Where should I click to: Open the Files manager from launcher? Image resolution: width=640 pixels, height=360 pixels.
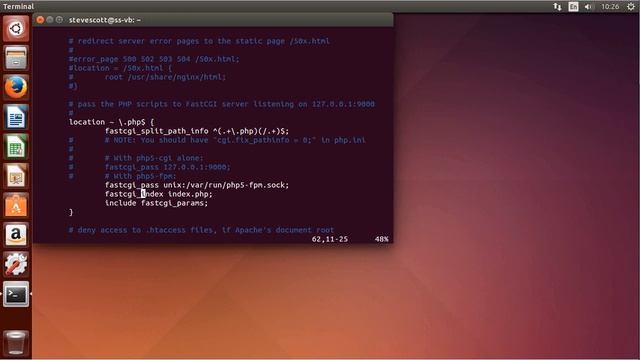click(x=16, y=58)
